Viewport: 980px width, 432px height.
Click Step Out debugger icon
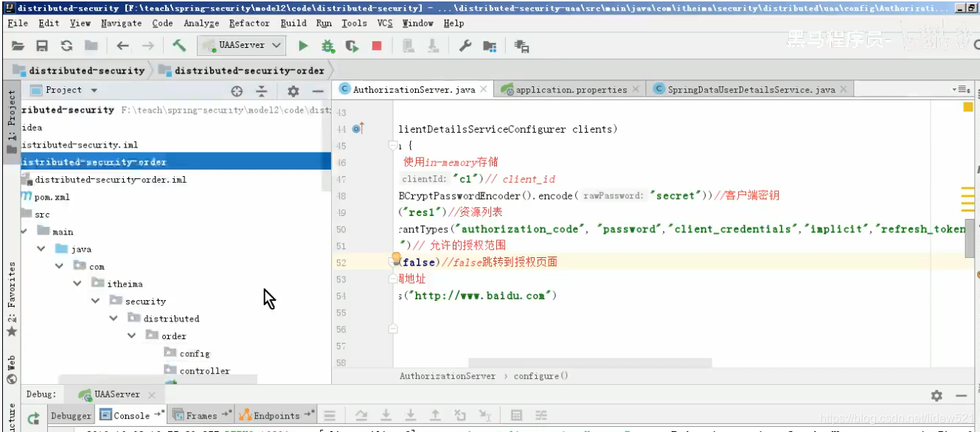point(435,415)
